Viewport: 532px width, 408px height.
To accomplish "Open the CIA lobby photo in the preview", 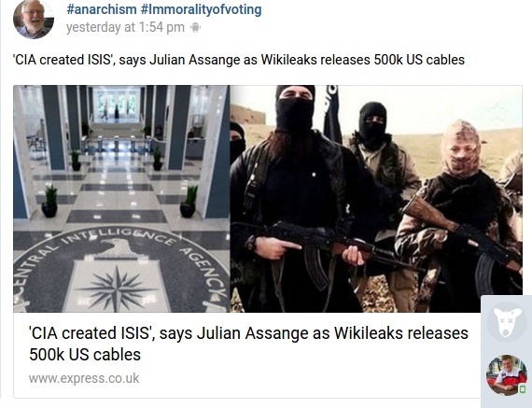I will point(122,199).
